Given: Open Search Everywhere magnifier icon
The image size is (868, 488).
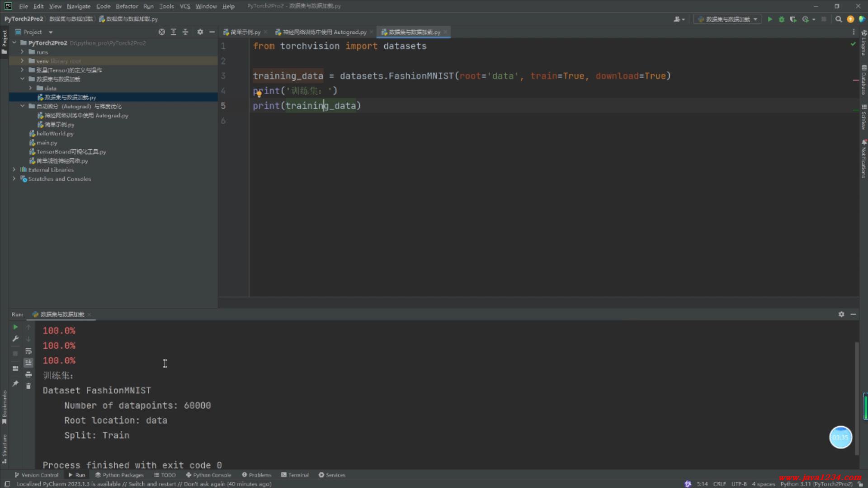Looking at the screenshot, I should [839, 19].
